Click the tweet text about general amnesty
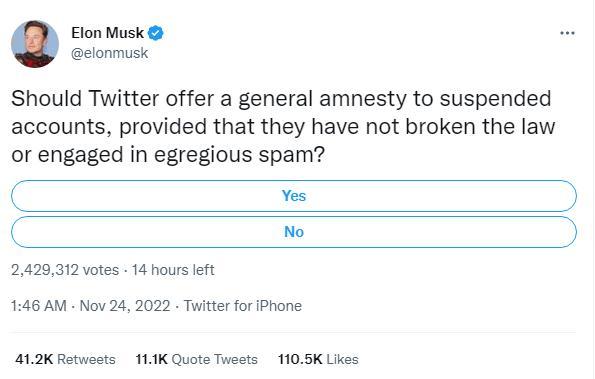Image resolution: width=595 pixels, height=379 pixels. pos(283,127)
